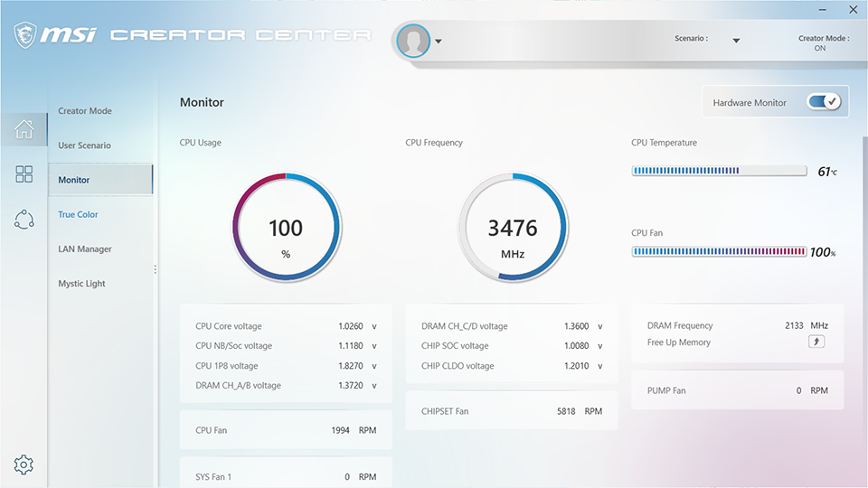The width and height of the screenshot is (868, 488).
Task: Click the Scenario label
Action: (691, 38)
